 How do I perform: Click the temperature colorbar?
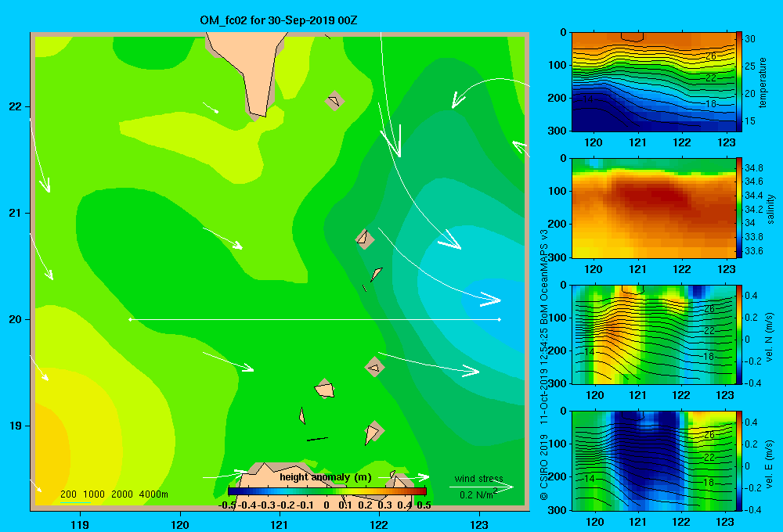click(739, 82)
